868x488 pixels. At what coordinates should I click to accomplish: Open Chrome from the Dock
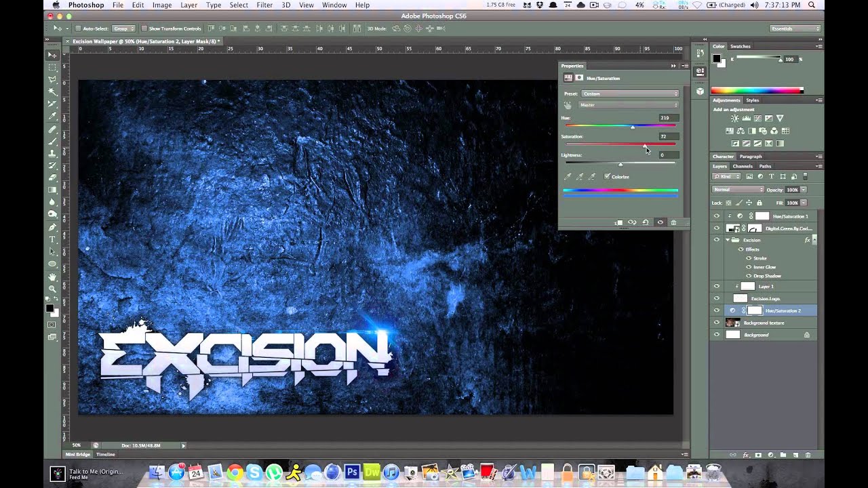235,472
